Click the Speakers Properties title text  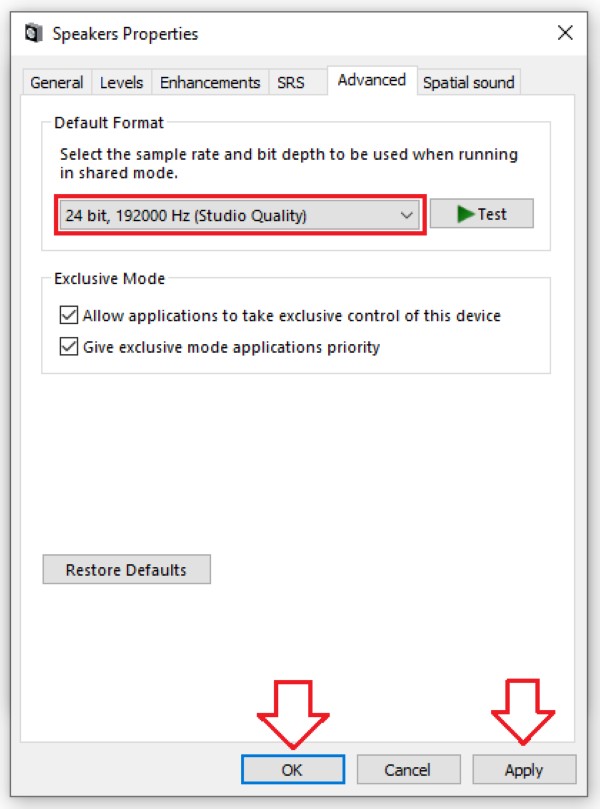(x=125, y=34)
